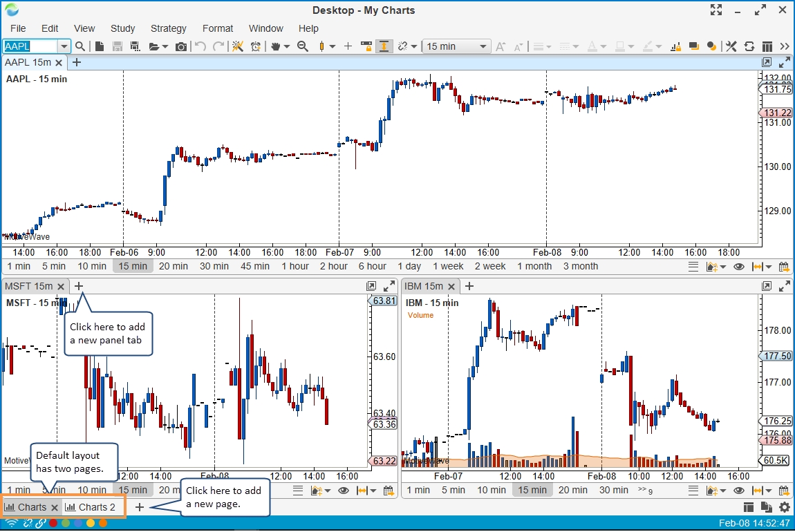Select the hand pan tool
Image resolution: width=795 pixels, height=532 pixels.
tap(275, 46)
